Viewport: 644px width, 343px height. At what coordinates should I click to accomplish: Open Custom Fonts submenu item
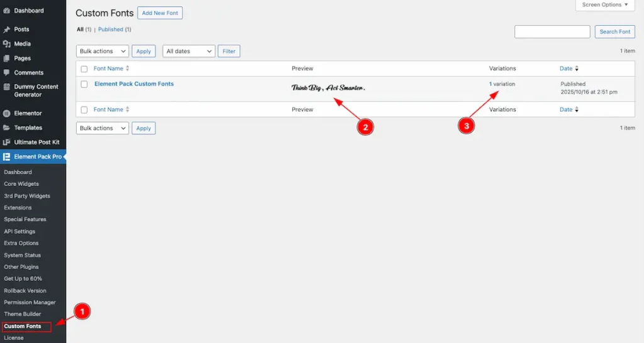[23, 326]
